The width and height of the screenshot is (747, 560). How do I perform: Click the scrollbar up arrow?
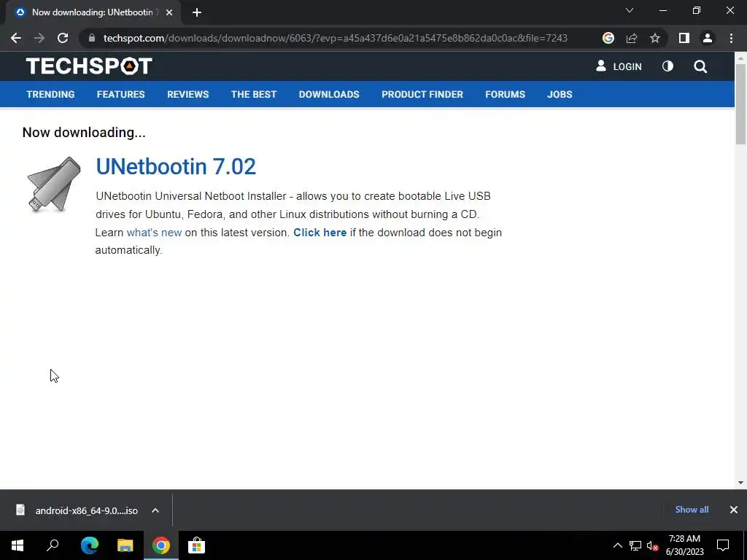click(x=740, y=58)
